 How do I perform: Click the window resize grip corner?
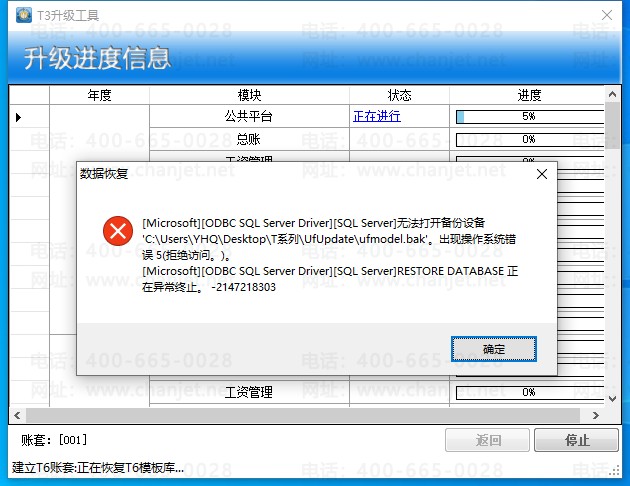[x=614, y=472]
